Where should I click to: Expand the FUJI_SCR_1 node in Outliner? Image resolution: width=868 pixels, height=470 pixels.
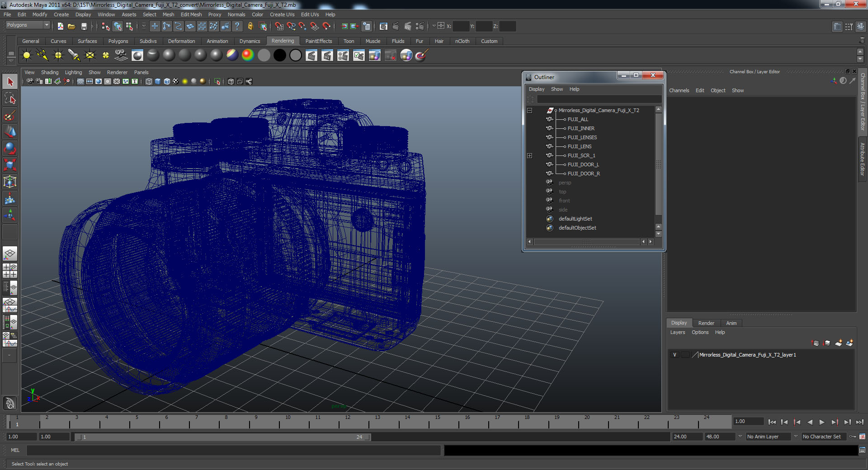[x=529, y=155]
